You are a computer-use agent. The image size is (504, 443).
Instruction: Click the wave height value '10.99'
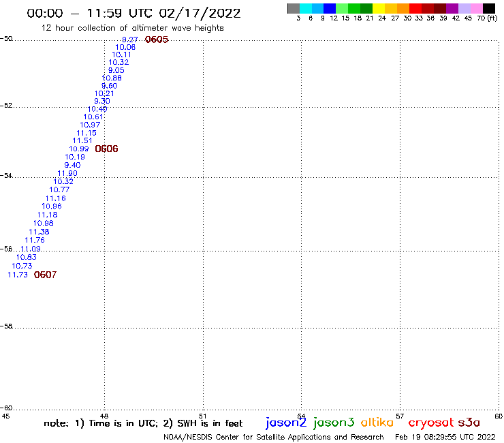point(79,149)
